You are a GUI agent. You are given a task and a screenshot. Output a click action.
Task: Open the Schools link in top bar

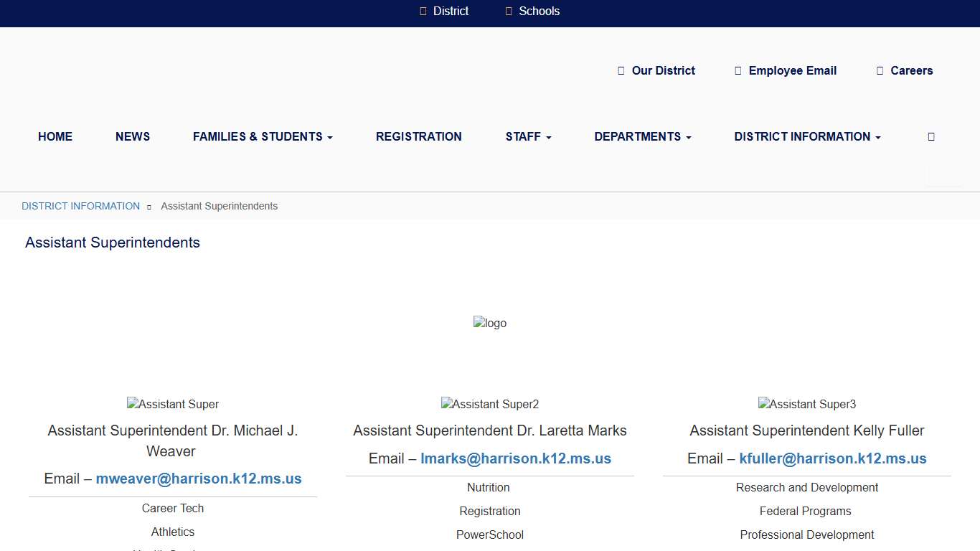pyautogui.click(x=532, y=11)
